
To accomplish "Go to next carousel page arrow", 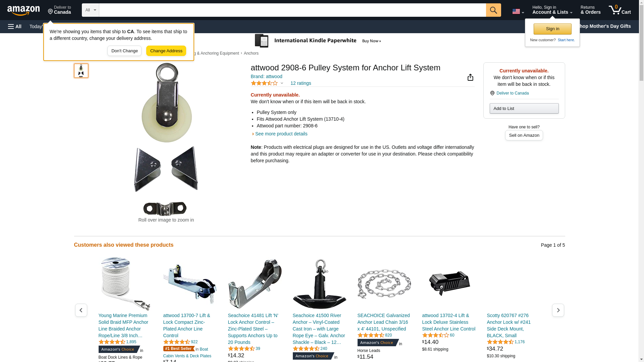I will pyautogui.click(x=558, y=310).
